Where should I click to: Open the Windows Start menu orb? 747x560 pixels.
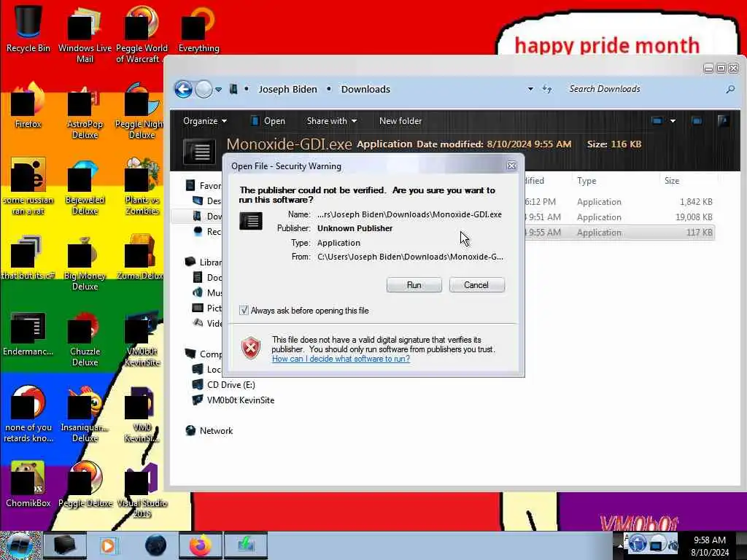click(20, 545)
